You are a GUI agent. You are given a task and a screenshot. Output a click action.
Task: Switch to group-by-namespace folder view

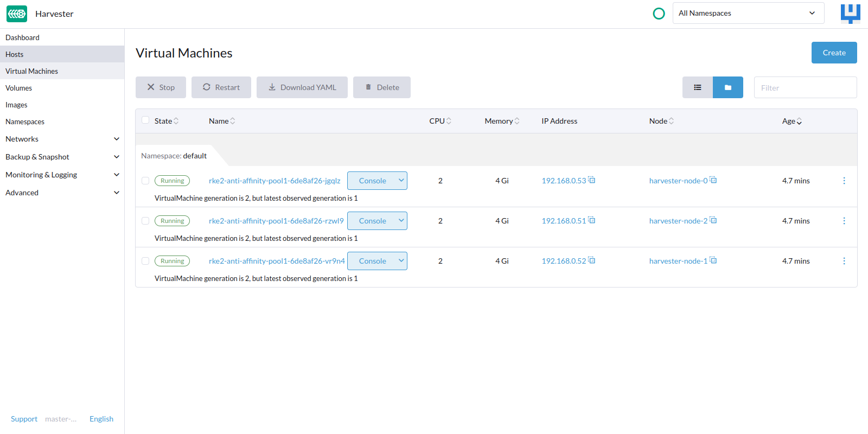(x=728, y=87)
